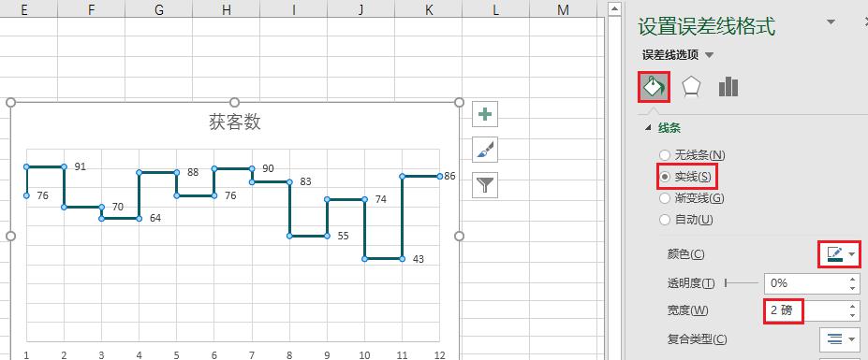Screen dimensions: 868x360
Task: Increase transparency with the up stepper
Action: coord(852,280)
